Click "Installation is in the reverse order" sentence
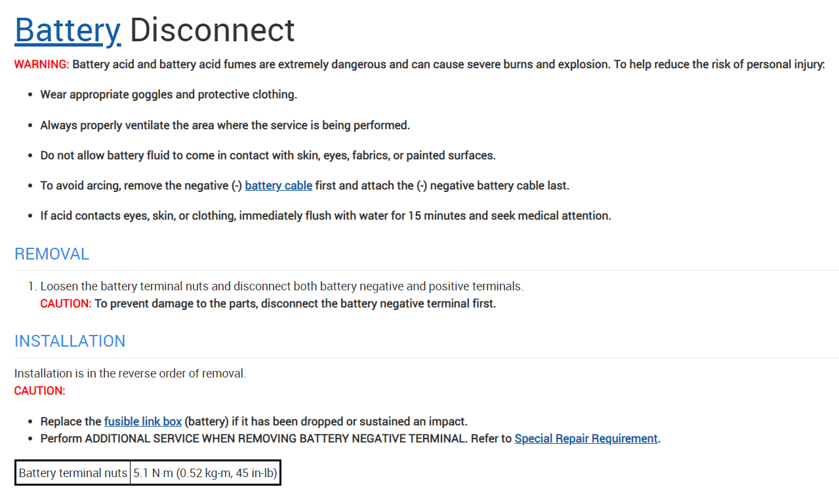This screenshot has width=839, height=504. pyautogui.click(x=130, y=374)
